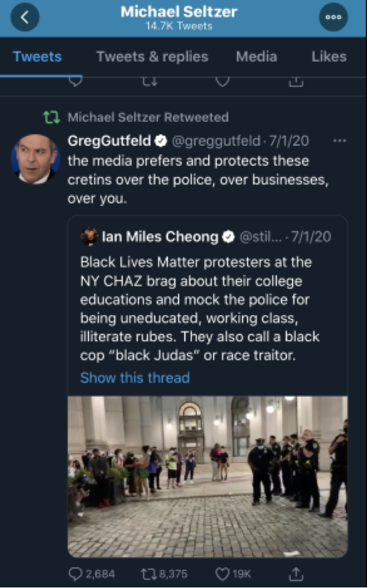
Task: Tap share icon on the previous tweet
Action: [295, 82]
